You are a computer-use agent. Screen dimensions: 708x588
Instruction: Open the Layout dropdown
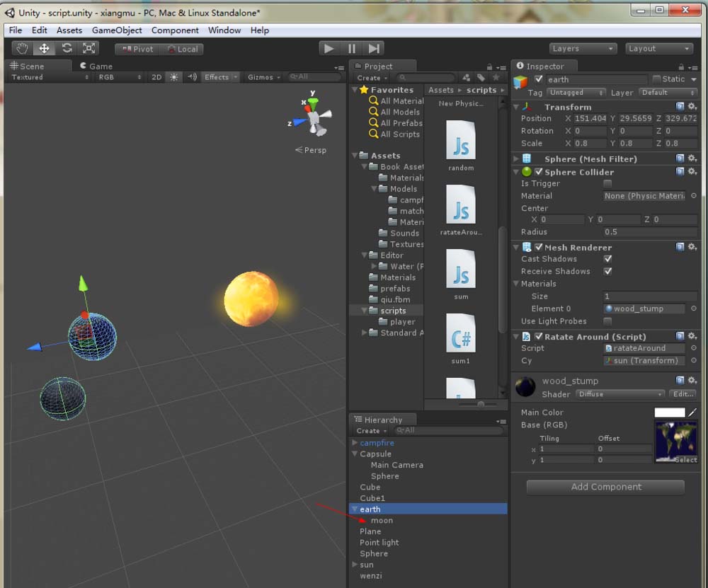pyautogui.click(x=658, y=48)
